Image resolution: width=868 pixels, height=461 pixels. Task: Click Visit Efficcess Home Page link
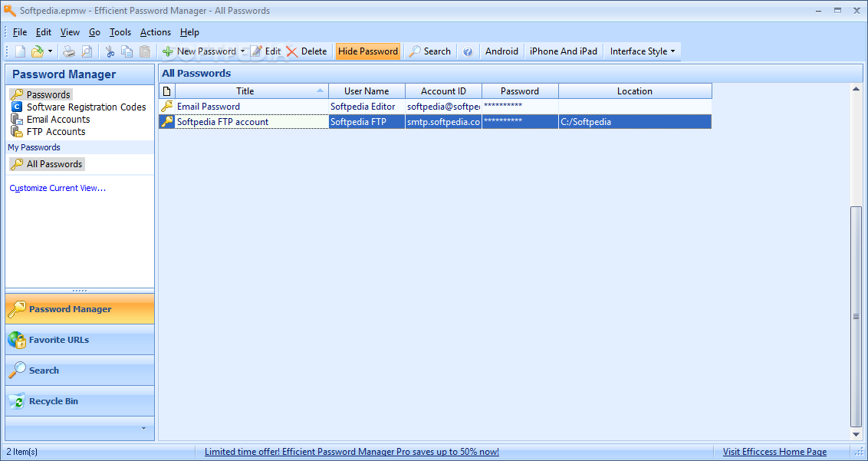774,452
